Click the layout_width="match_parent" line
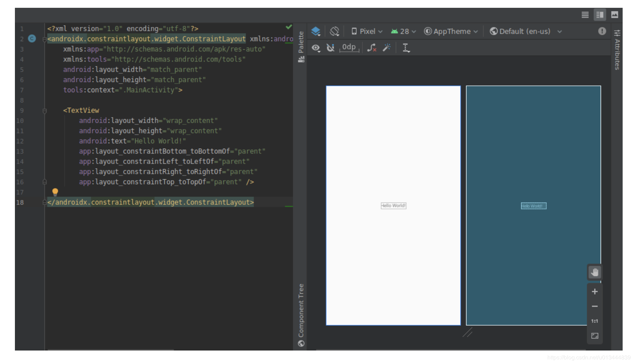This screenshot has width=634, height=364. 132,70
